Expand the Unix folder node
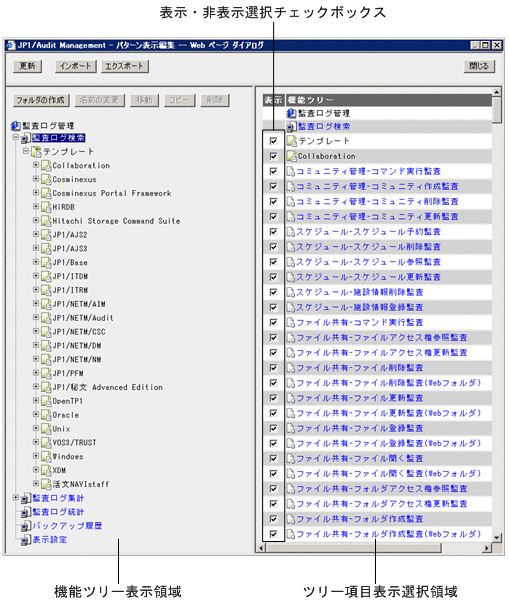The height and width of the screenshot is (604, 509). 35,428
